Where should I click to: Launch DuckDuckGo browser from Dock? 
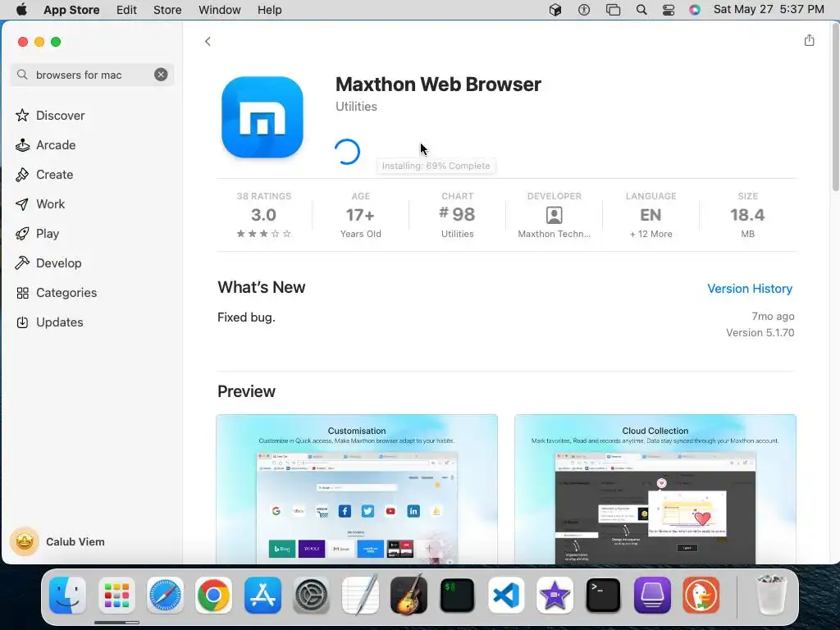701,596
